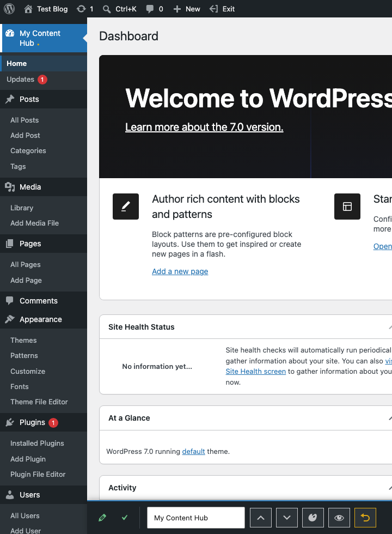
Task: Open All Users
Action: (x=25, y=515)
